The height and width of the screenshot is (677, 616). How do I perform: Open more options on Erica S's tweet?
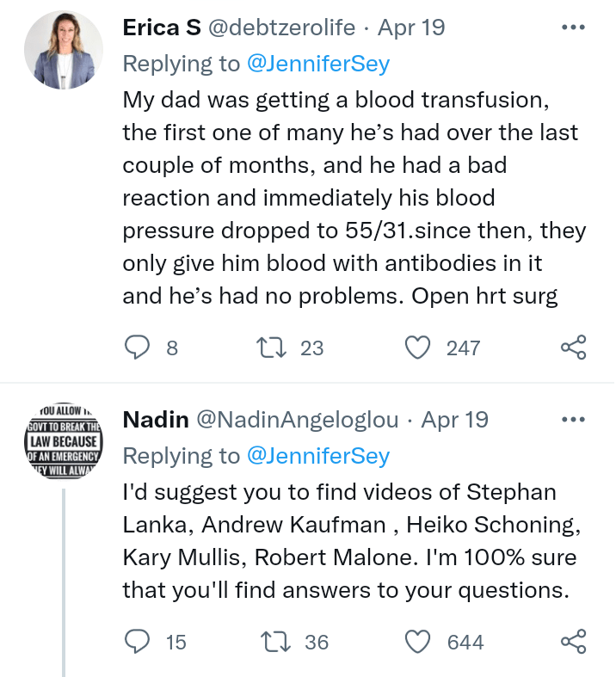click(x=572, y=28)
